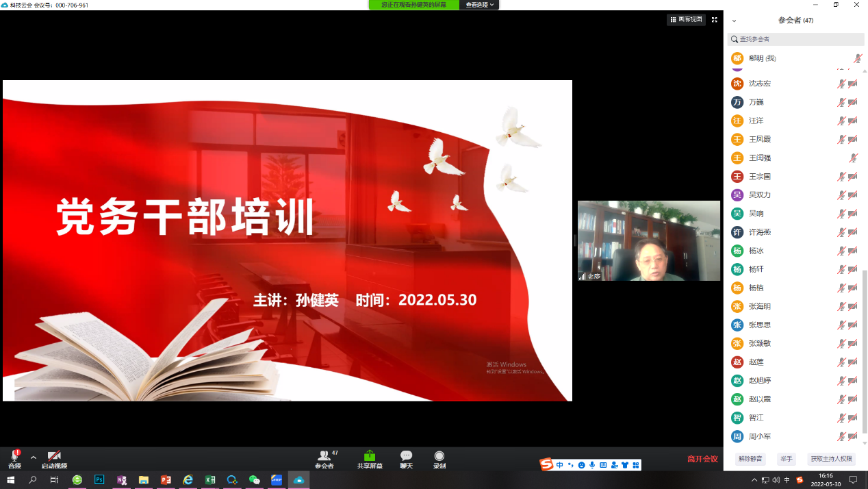Image resolution: width=868 pixels, height=489 pixels.
Task: Open the 聊天 chat icon
Action: tap(406, 456)
